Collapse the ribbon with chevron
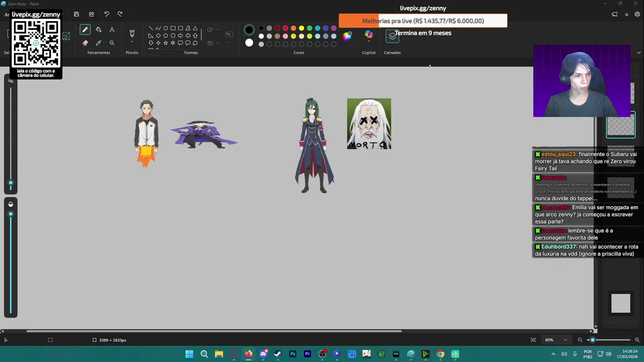Screen dimensions: 644x362 pyautogui.click(x=639, y=52)
